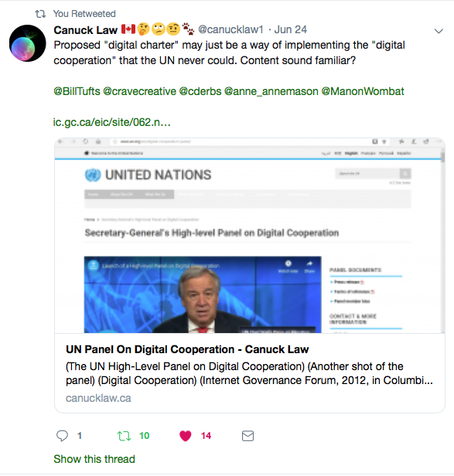Undo retweet via green retweet icon

[124, 436]
